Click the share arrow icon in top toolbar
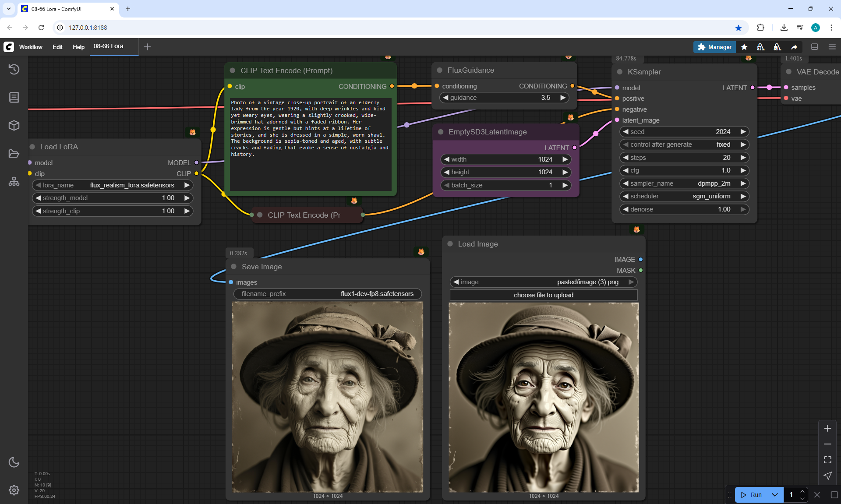841x504 pixels. pos(794,47)
